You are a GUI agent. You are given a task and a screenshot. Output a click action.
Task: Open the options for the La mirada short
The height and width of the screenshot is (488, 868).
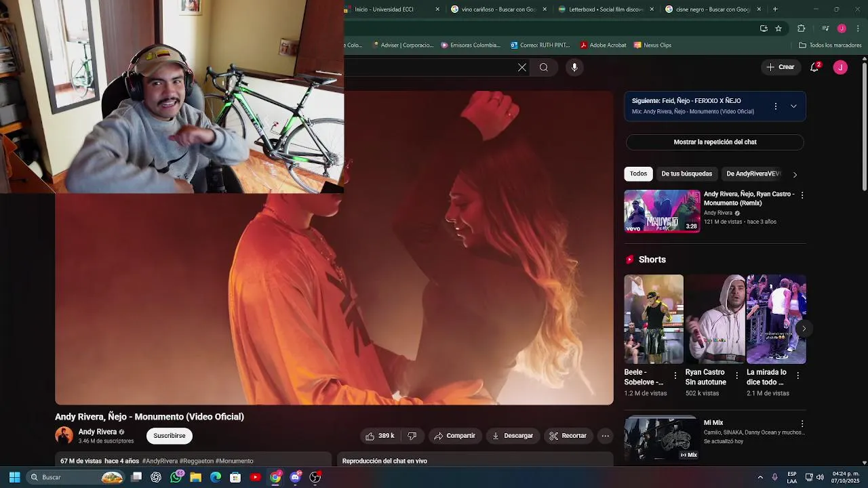pyautogui.click(x=797, y=375)
